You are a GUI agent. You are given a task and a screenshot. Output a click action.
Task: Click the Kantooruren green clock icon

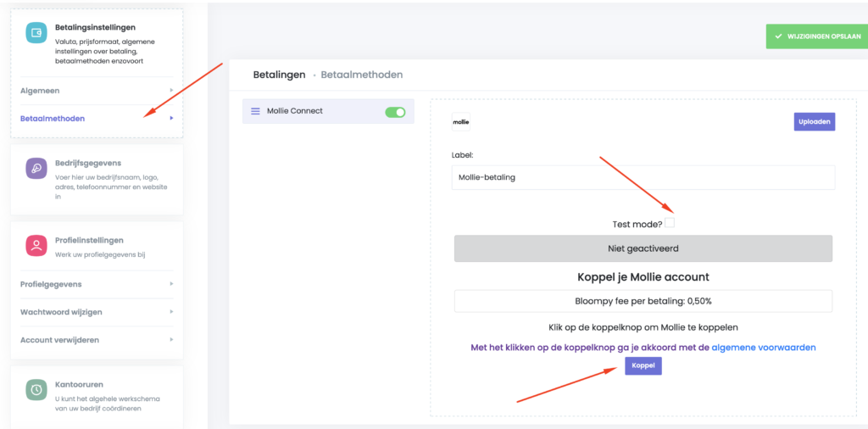(x=36, y=390)
